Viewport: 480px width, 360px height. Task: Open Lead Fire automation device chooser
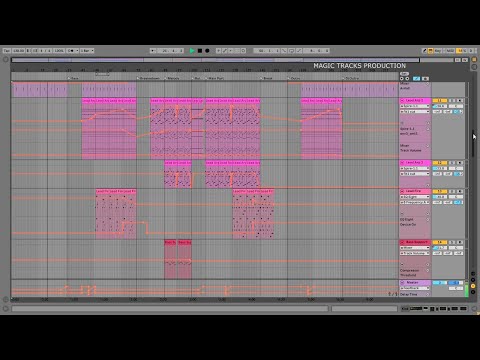point(415,197)
